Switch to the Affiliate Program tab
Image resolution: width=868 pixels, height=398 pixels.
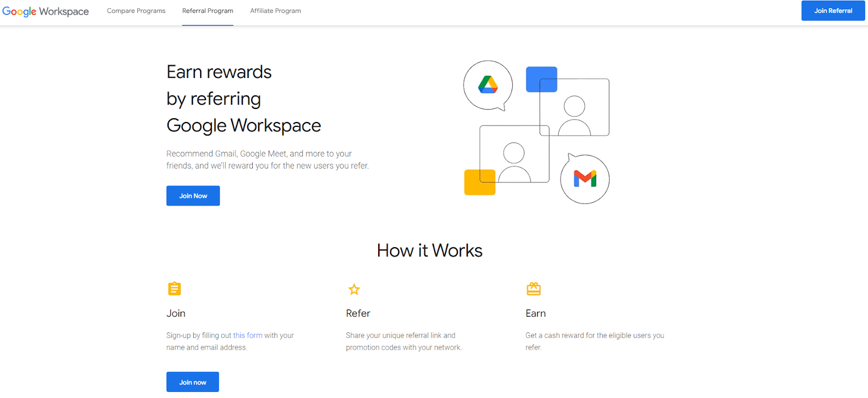(x=276, y=11)
